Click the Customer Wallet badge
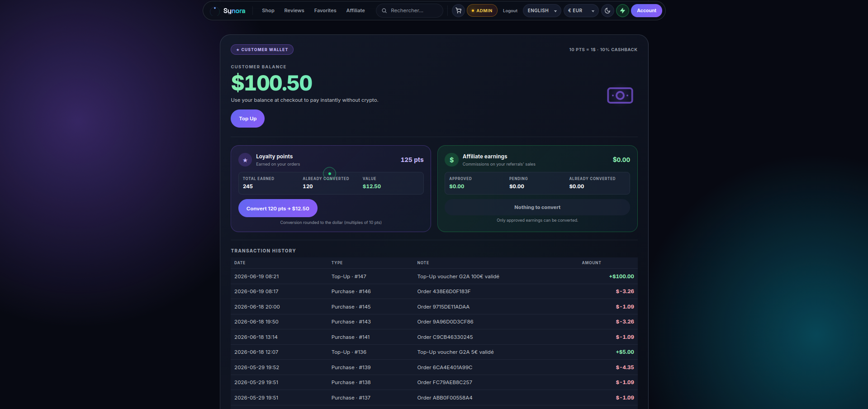This screenshot has height=409, width=868. (262, 49)
